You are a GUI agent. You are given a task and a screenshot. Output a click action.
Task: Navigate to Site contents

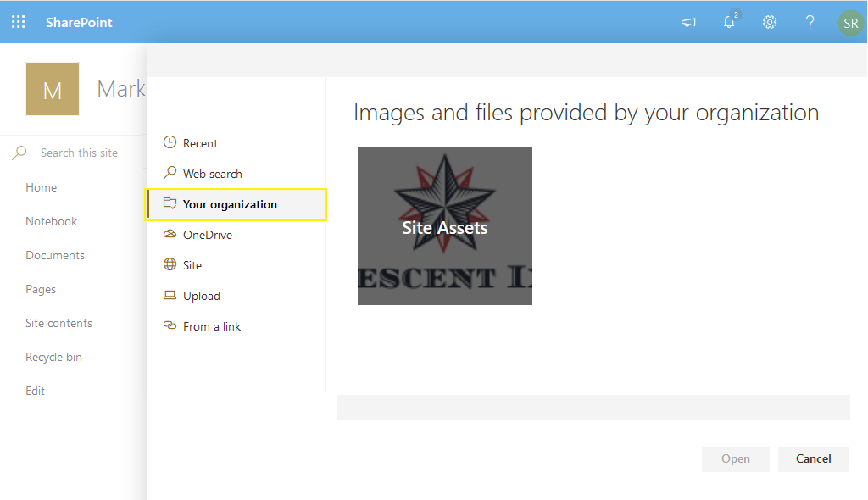[x=58, y=323]
